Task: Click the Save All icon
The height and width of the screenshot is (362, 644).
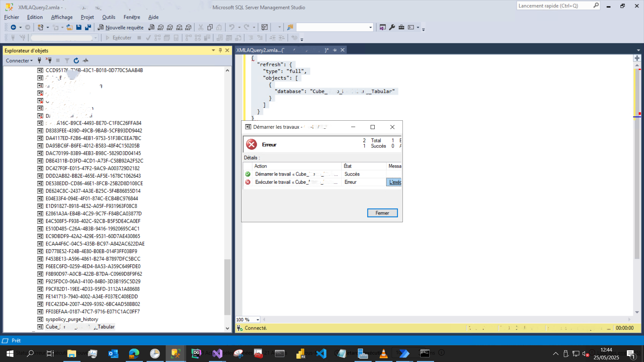Action: pyautogui.click(x=88, y=27)
